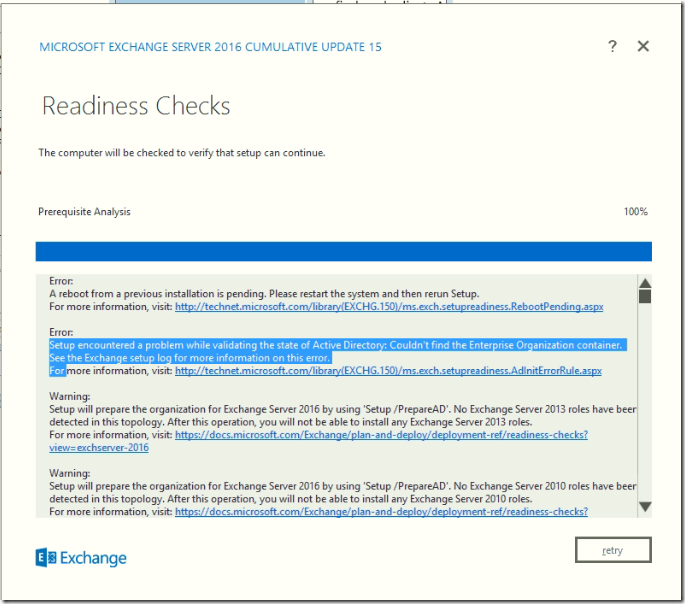Close the Exchange setup window
The width and height of the screenshot is (685, 604).
pyautogui.click(x=643, y=46)
